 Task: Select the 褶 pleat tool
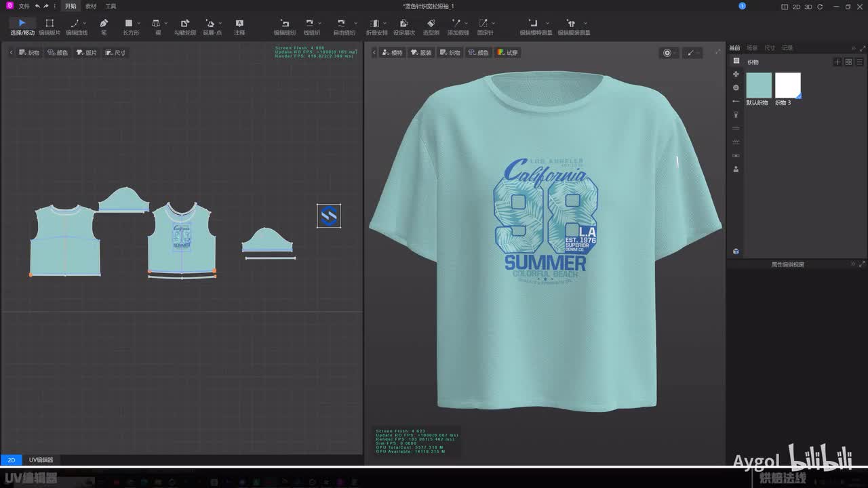(157, 27)
